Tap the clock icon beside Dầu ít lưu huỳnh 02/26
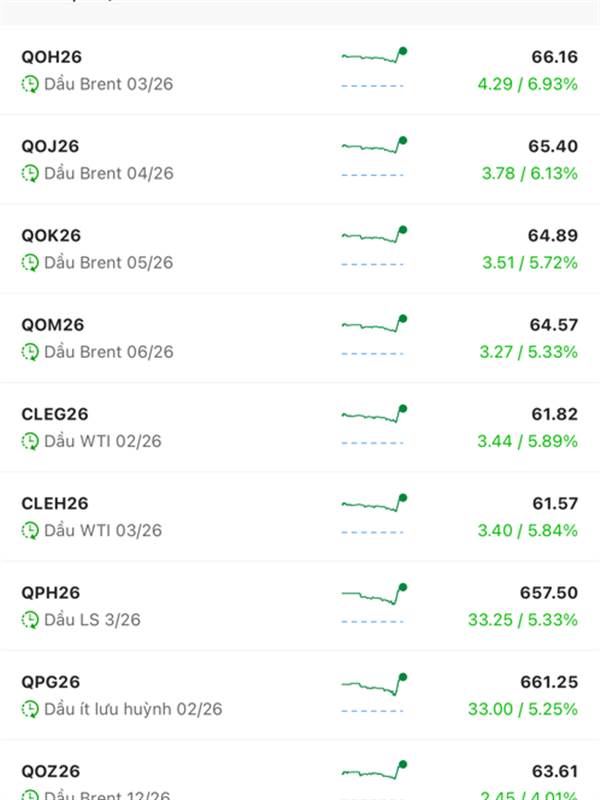 (x=30, y=709)
